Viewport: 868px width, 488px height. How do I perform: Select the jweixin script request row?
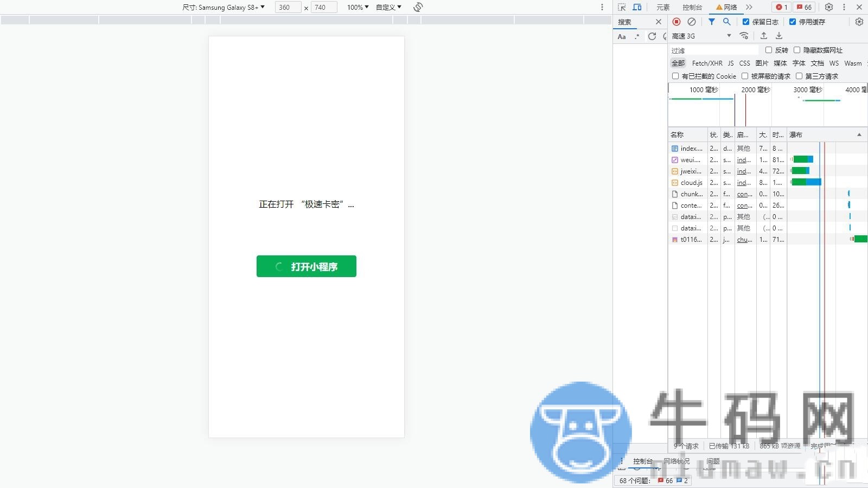pos(768,171)
